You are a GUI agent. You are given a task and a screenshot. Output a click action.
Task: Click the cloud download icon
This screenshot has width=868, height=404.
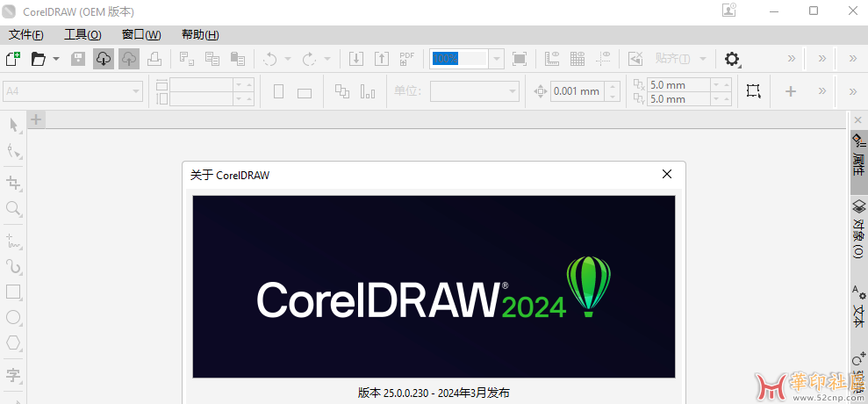(104, 59)
